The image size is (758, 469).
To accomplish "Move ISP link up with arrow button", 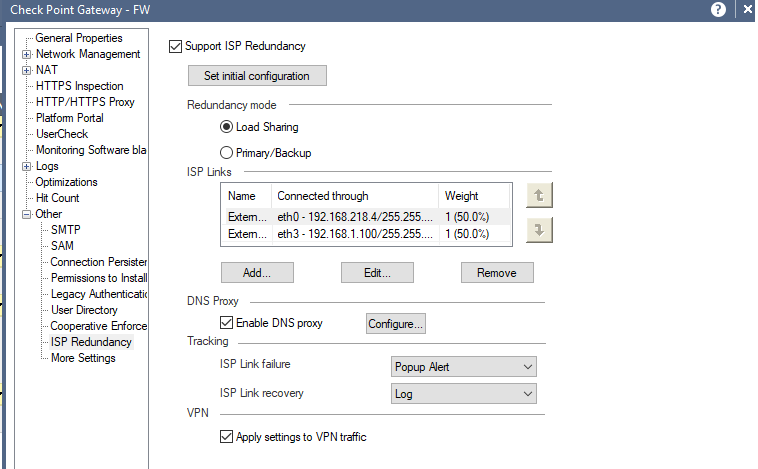I will coord(538,196).
